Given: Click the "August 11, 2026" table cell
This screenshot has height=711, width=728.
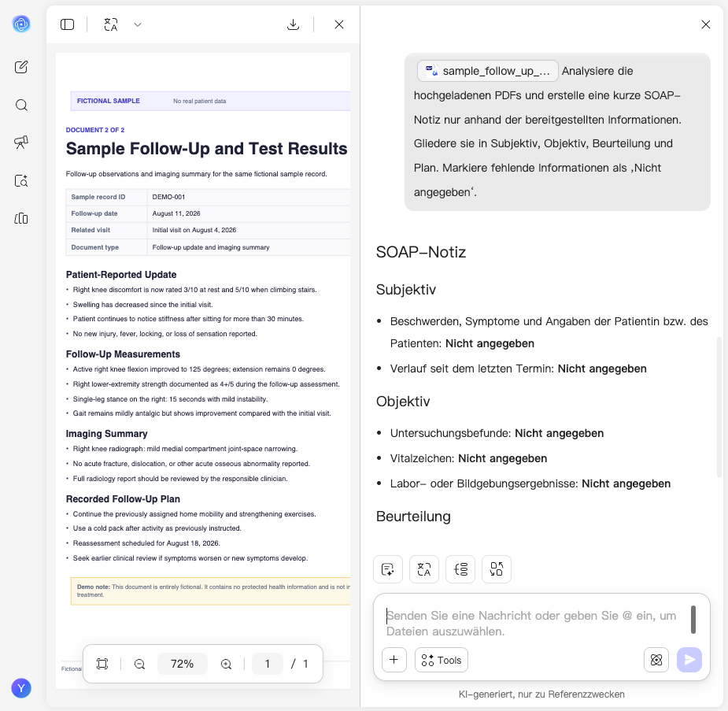Looking at the screenshot, I should click(x=176, y=213).
